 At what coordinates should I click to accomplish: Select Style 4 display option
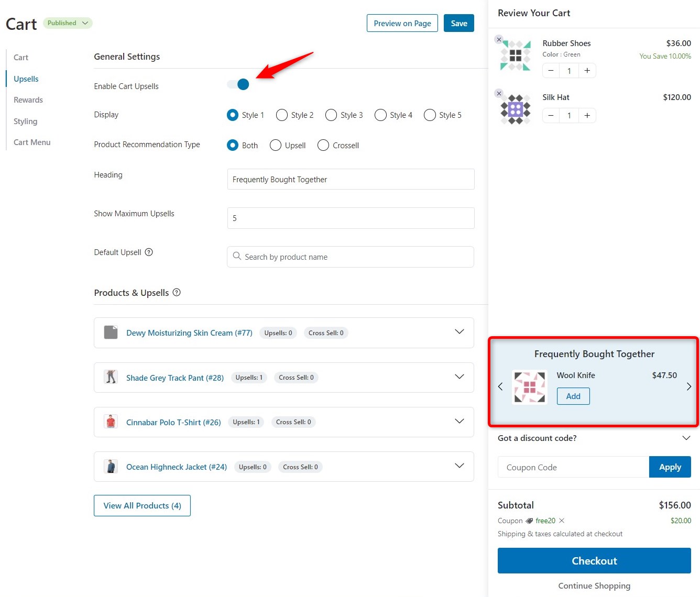click(x=380, y=115)
